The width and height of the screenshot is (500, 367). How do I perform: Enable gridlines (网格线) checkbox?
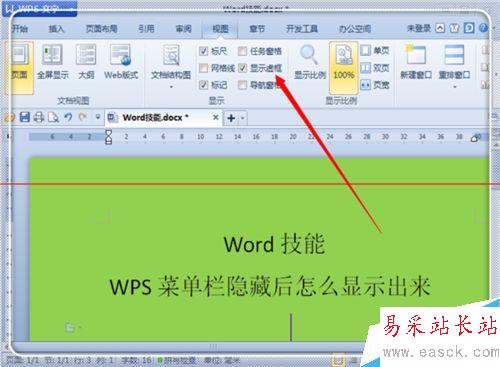203,68
